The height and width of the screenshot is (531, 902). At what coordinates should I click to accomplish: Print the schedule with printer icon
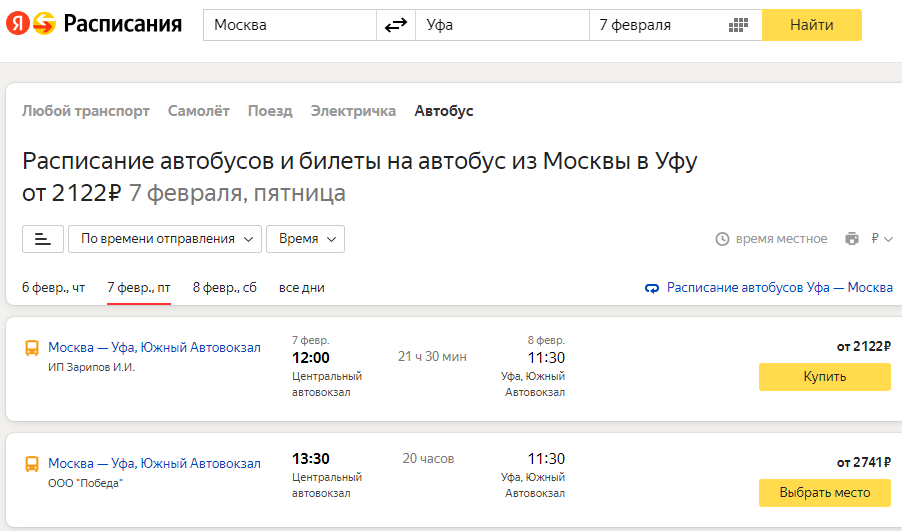[x=852, y=238]
